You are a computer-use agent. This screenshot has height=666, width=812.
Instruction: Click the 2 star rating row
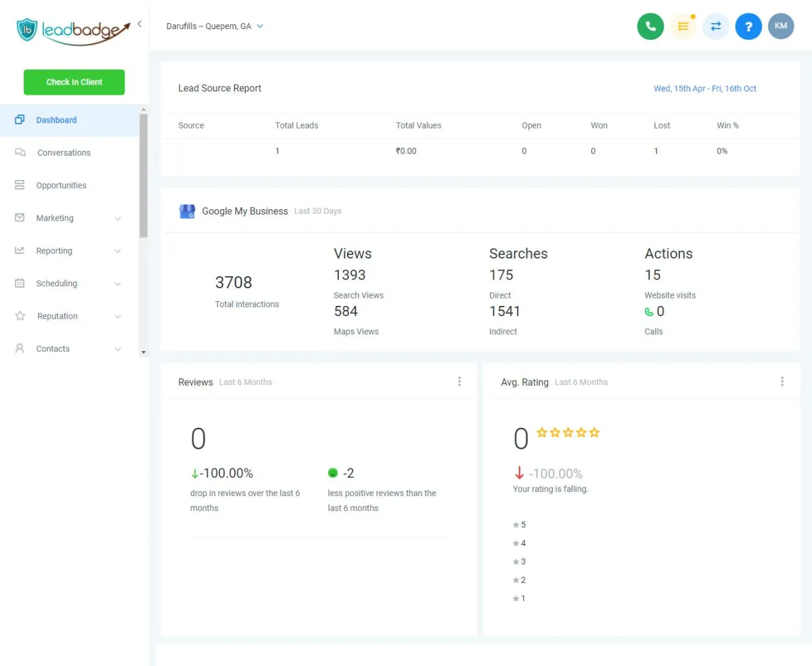pyautogui.click(x=520, y=580)
